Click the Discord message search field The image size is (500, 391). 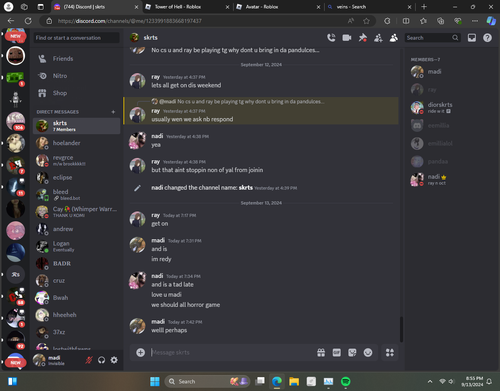click(432, 38)
